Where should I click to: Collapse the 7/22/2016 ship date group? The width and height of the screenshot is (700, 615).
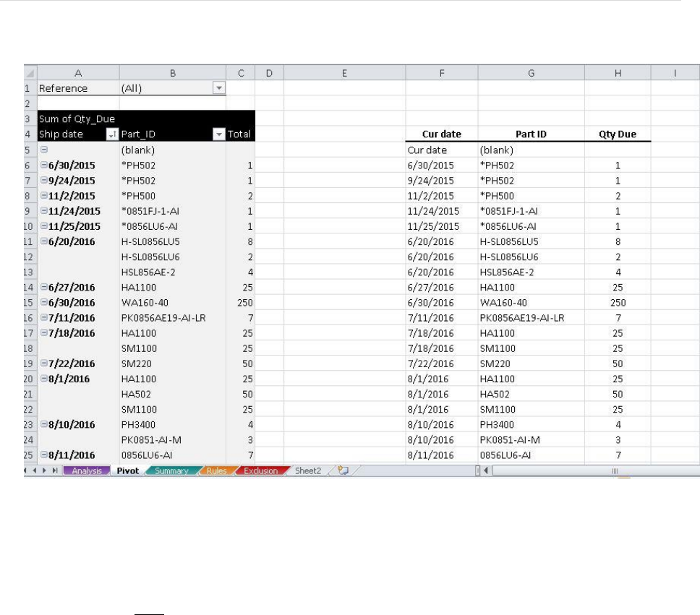43,363
